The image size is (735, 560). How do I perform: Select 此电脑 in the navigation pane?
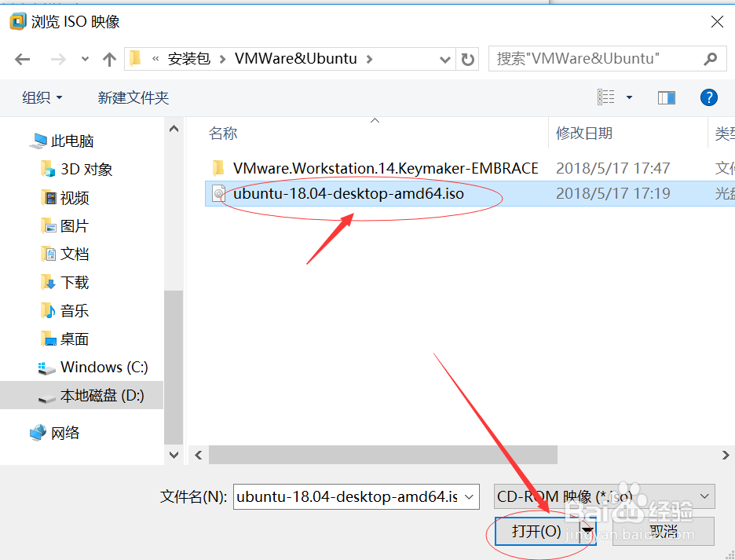pos(61,141)
